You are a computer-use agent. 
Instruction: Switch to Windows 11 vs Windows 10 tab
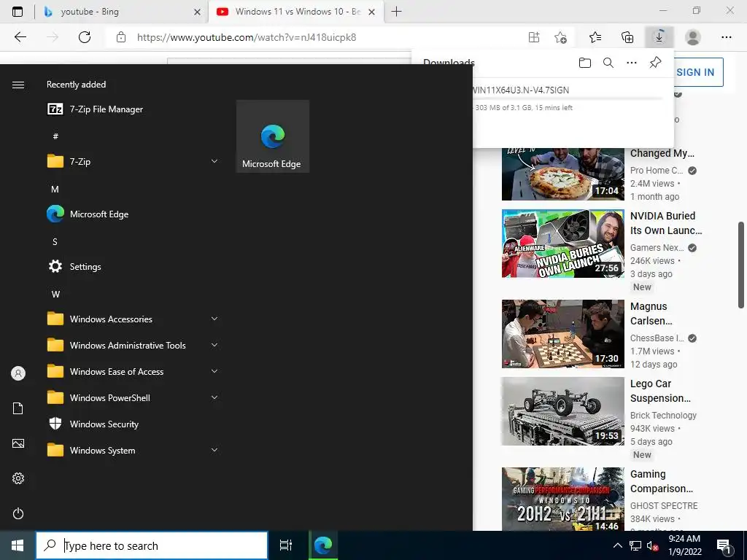tap(295, 12)
